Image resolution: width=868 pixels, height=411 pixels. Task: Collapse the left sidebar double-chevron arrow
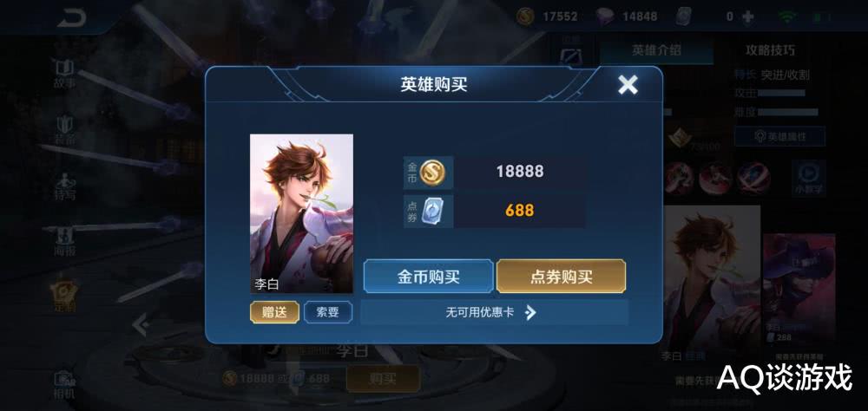click(141, 325)
